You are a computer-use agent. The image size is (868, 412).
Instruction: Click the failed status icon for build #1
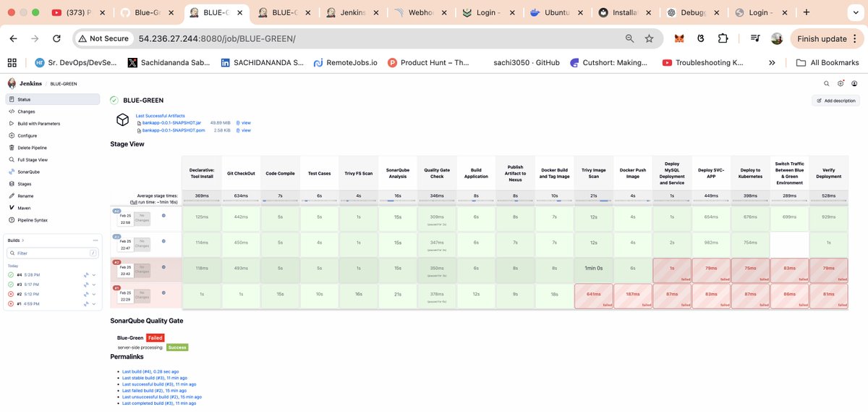coord(11,303)
